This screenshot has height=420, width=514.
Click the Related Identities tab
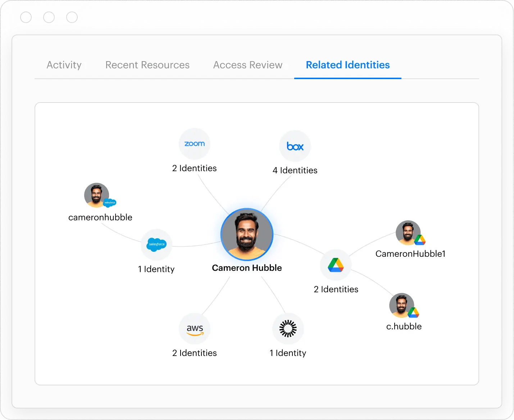point(348,65)
